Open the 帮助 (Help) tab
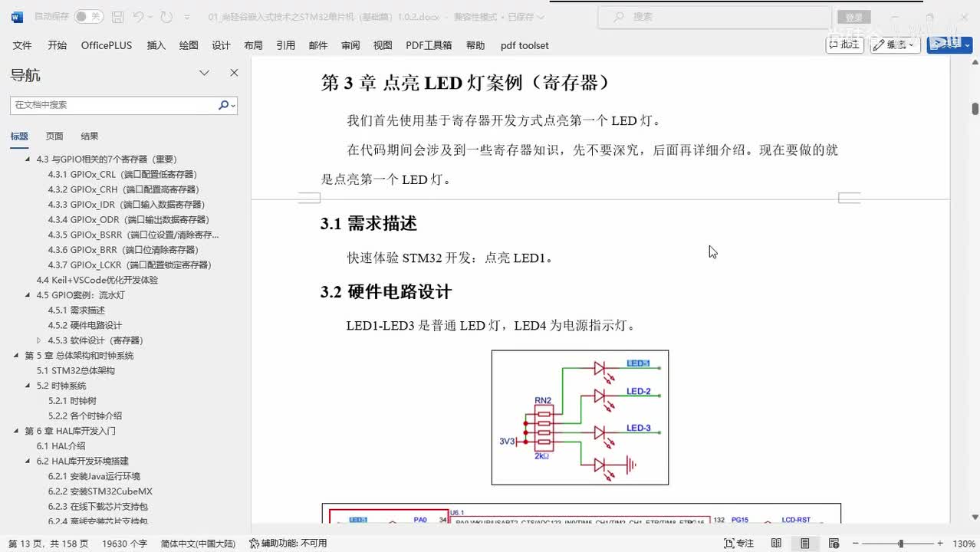The height and width of the screenshot is (552, 980). pos(475,45)
